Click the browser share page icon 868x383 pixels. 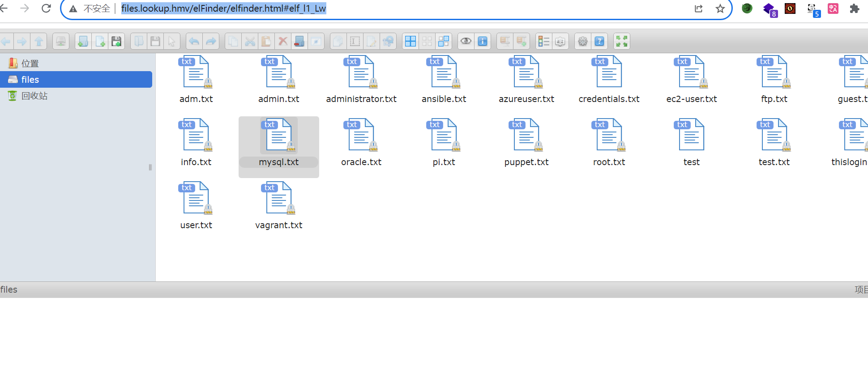coord(698,9)
